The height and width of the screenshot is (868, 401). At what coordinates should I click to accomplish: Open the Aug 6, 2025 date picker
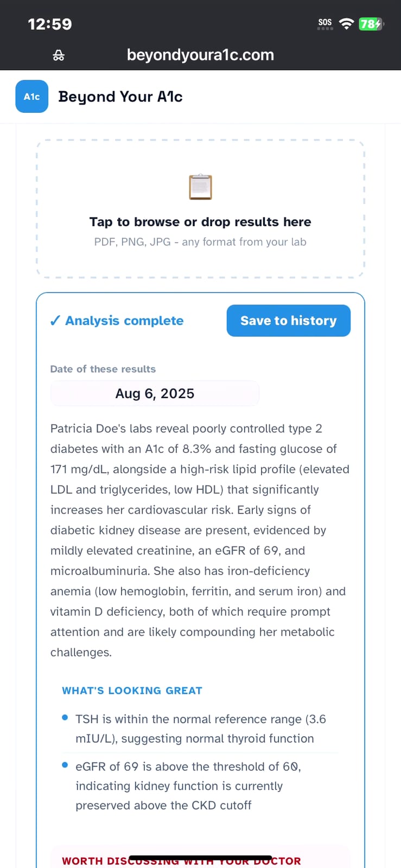click(155, 393)
